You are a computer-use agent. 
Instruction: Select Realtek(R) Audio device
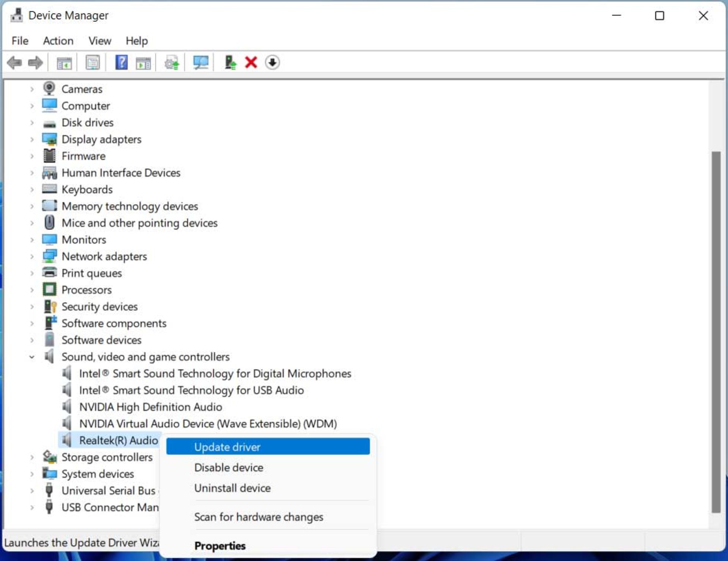pyautogui.click(x=118, y=440)
